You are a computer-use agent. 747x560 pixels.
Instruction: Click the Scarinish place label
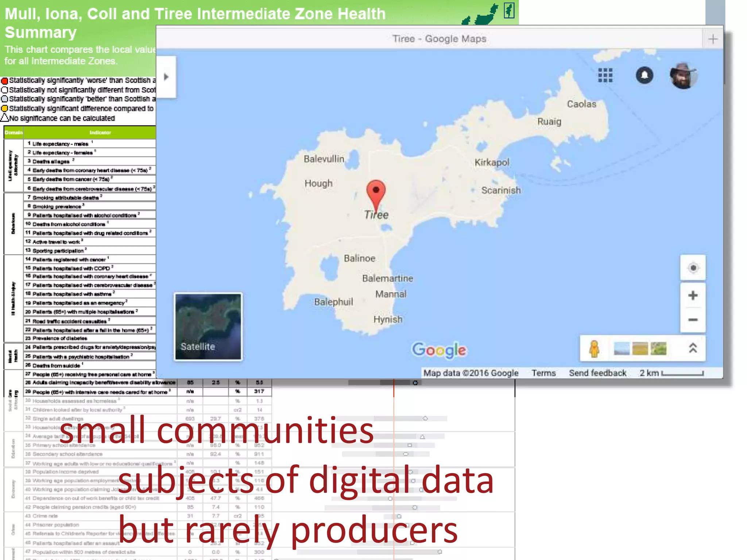tap(501, 190)
